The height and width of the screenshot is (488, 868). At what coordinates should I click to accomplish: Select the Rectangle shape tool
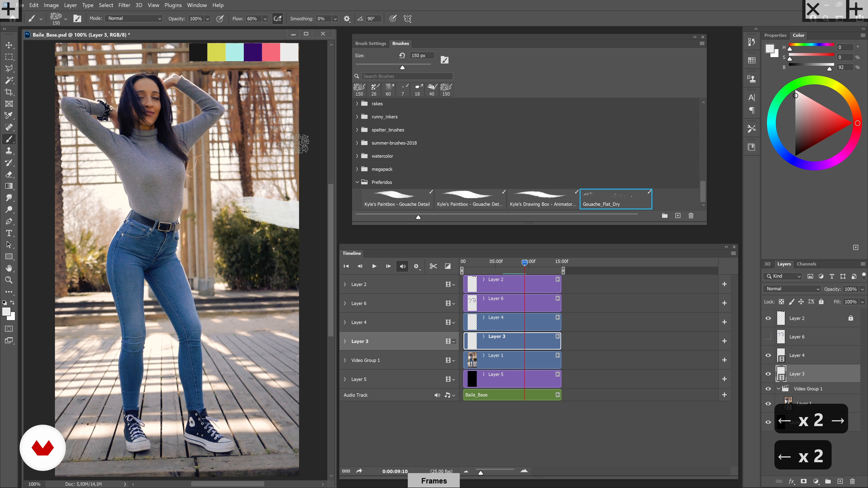pyautogui.click(x=9, y=257)
